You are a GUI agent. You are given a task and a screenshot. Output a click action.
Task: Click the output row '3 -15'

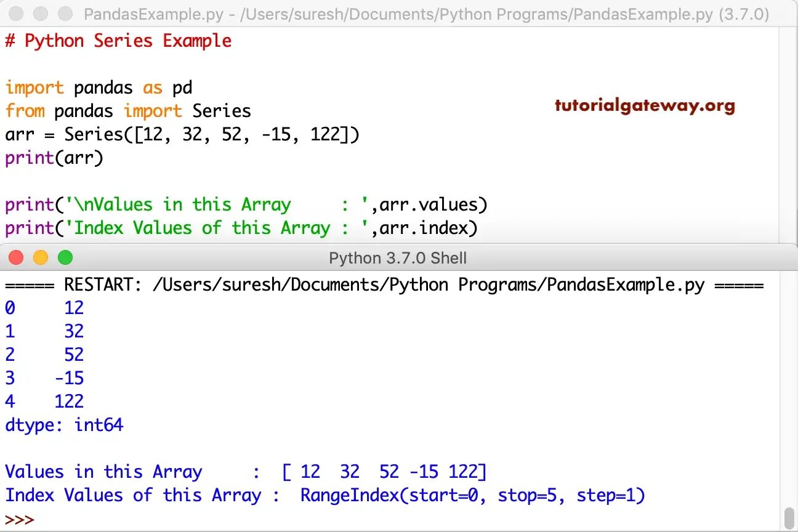(x=44, y=378)
